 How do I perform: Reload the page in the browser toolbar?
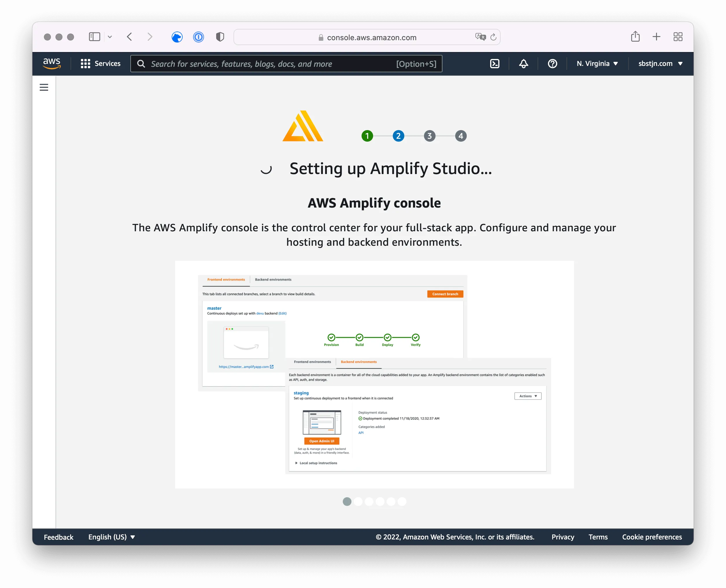pos(494,37)
